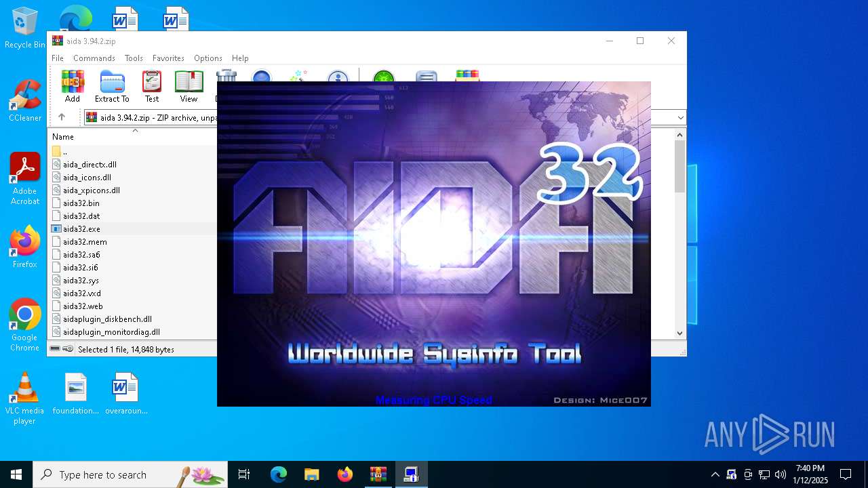Click the View toolbar icon
The width and height of the screenshot is (868, 488).
click(x=189, y=86)
